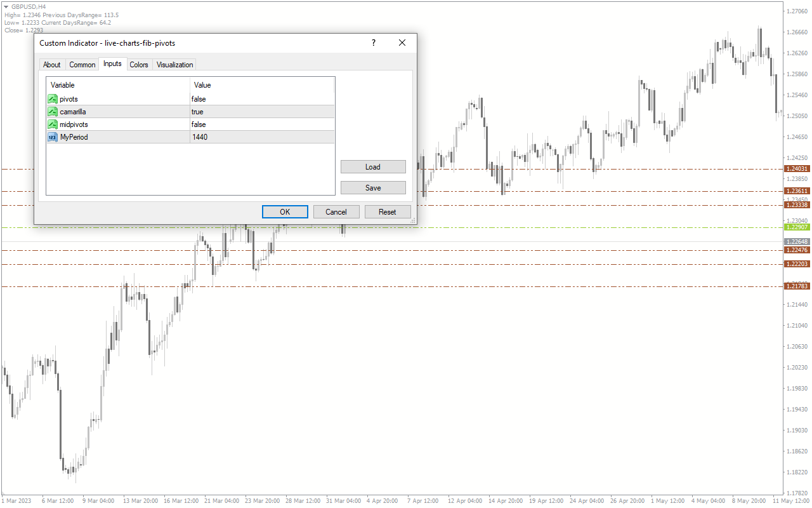The image size is (812, 508).
Task: Switch to the About tab
Action: click(x=52, y=65)
